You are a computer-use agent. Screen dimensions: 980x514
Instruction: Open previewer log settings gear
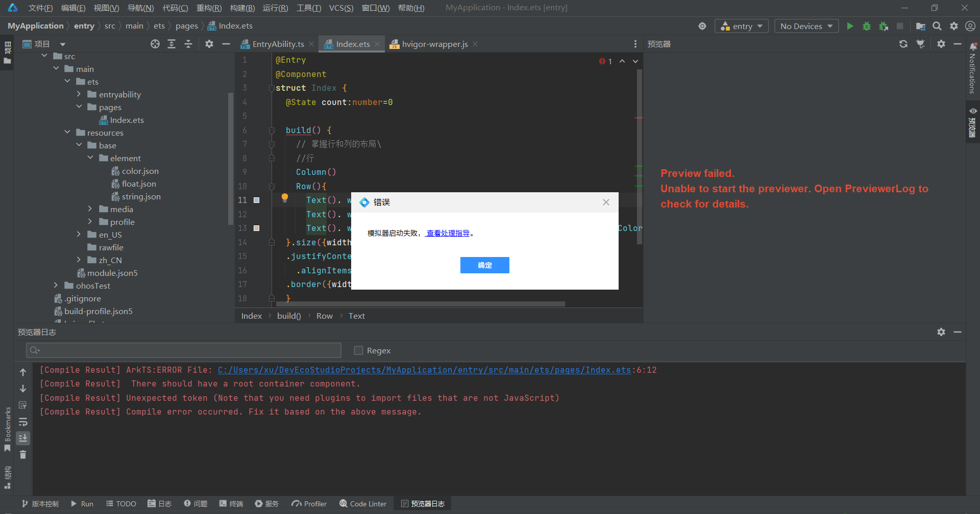941,332
